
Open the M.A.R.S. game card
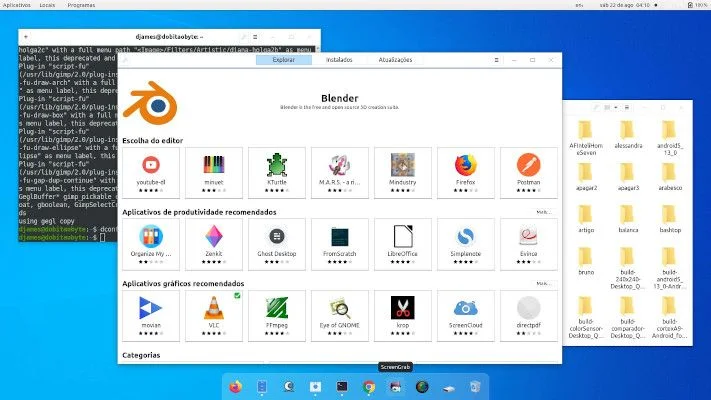click(340, 173)
